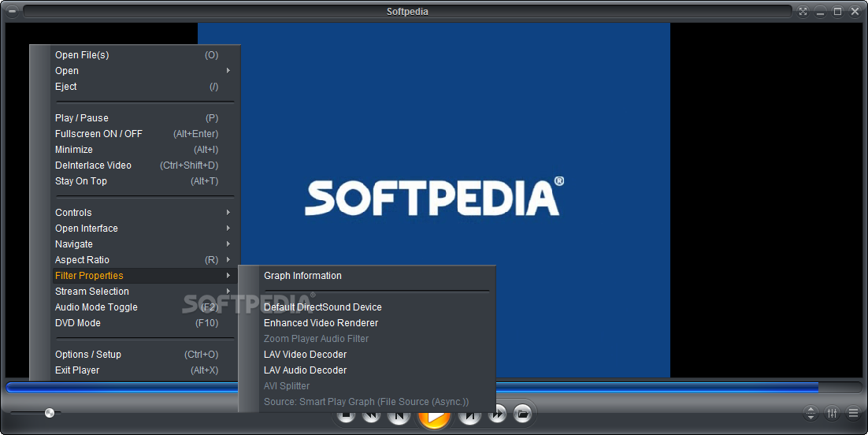Adjust the volume slider knob
868x435 pixels.
click(50, 413)
